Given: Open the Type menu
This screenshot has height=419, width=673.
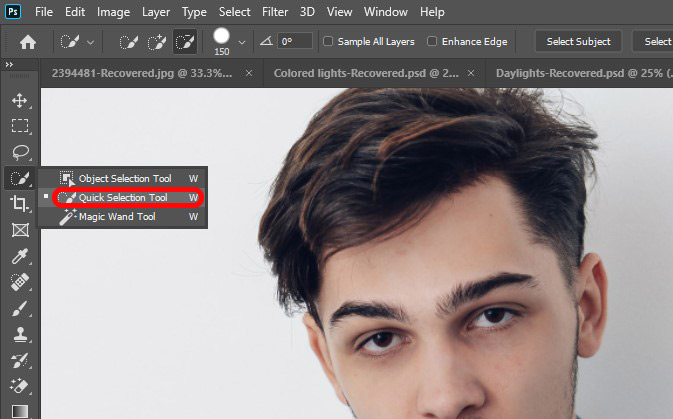Looking at the screenshot, I should (194, 12).
